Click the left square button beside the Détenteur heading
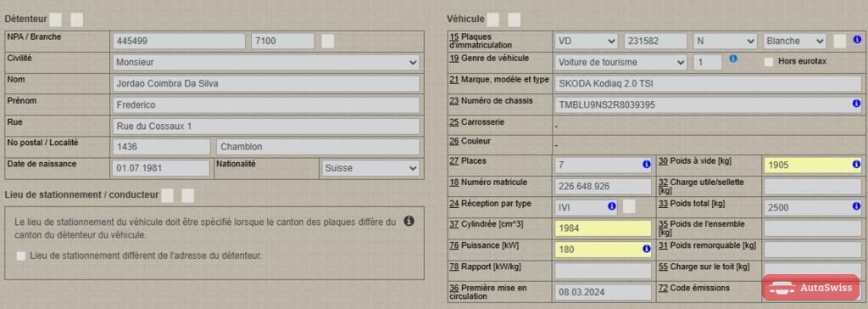868x309 pixels. click(x=55, y=20)
